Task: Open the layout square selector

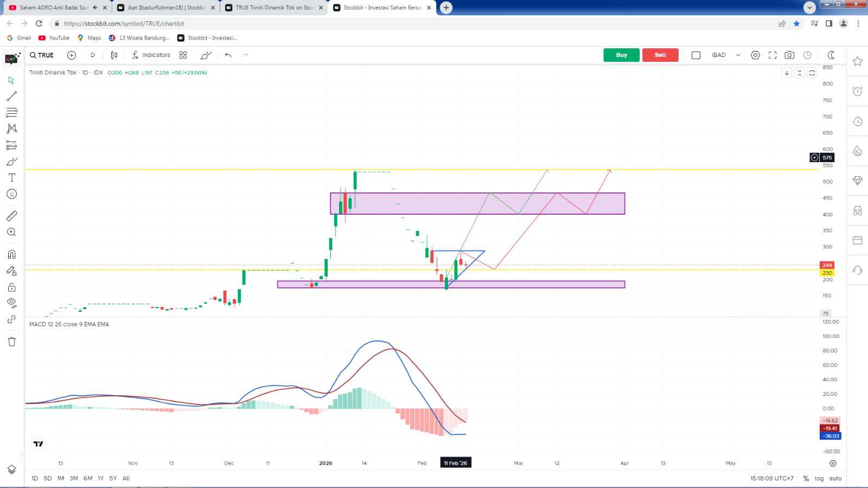Action: coord(696,55)
